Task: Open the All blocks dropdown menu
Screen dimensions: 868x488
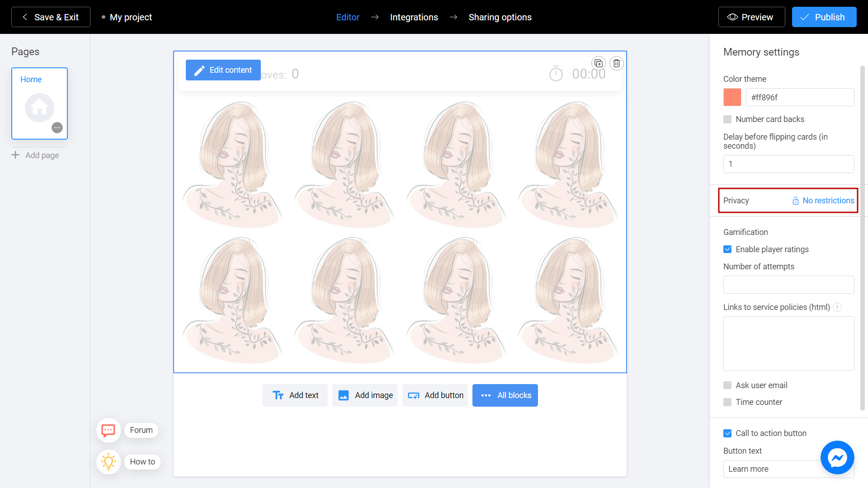Action: coord(505,395)
